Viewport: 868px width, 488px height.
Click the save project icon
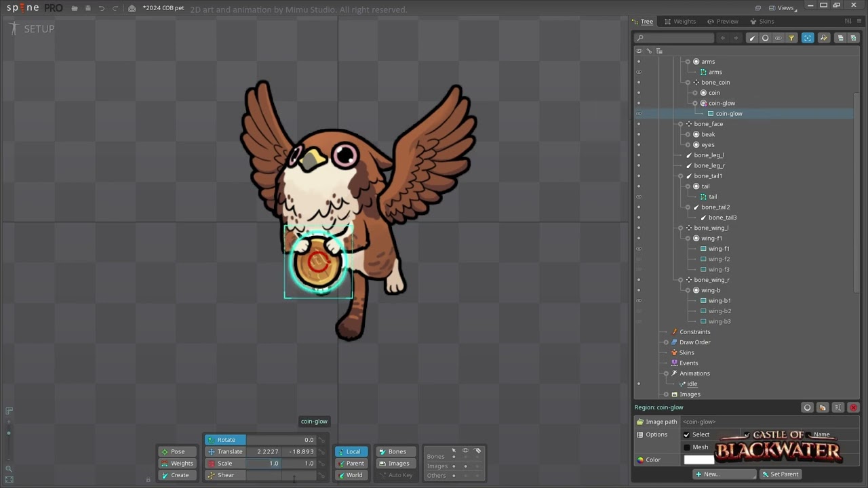point(87,8)
